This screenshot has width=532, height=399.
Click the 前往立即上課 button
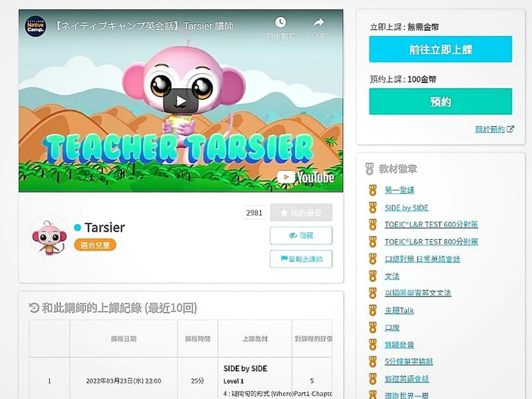(441, 49)
